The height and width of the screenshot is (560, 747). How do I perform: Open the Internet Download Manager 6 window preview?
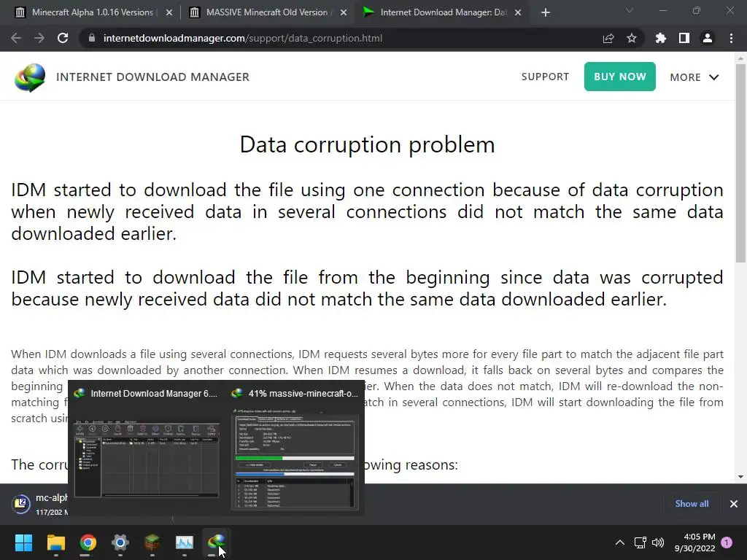[146, 448]
